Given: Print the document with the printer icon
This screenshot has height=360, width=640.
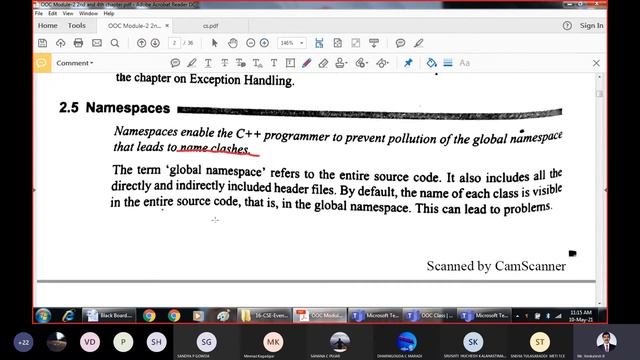Looking at the screenshot, I should click(78, 43).
